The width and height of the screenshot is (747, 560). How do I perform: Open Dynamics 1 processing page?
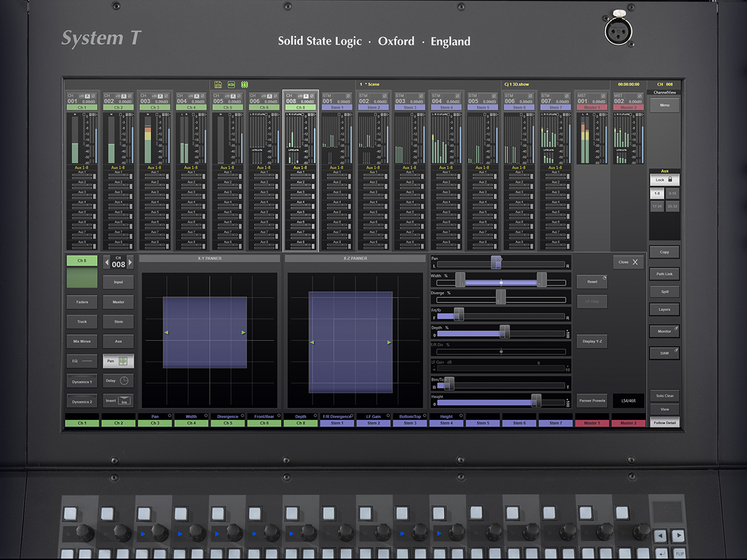coord(81,380)
